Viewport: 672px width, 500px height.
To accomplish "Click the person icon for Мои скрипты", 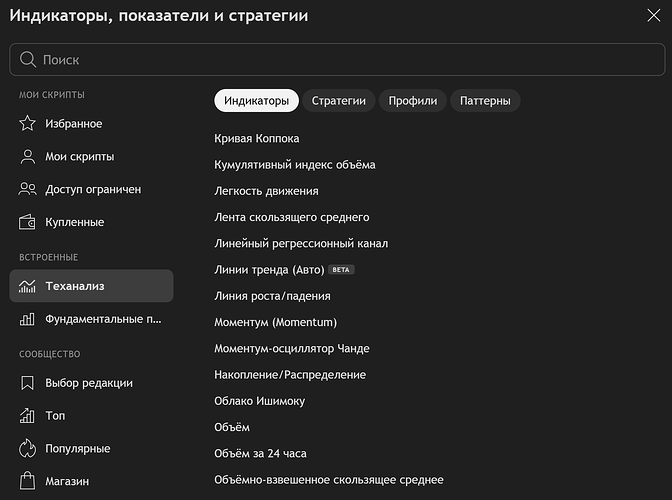I will [x=28, y=157].
